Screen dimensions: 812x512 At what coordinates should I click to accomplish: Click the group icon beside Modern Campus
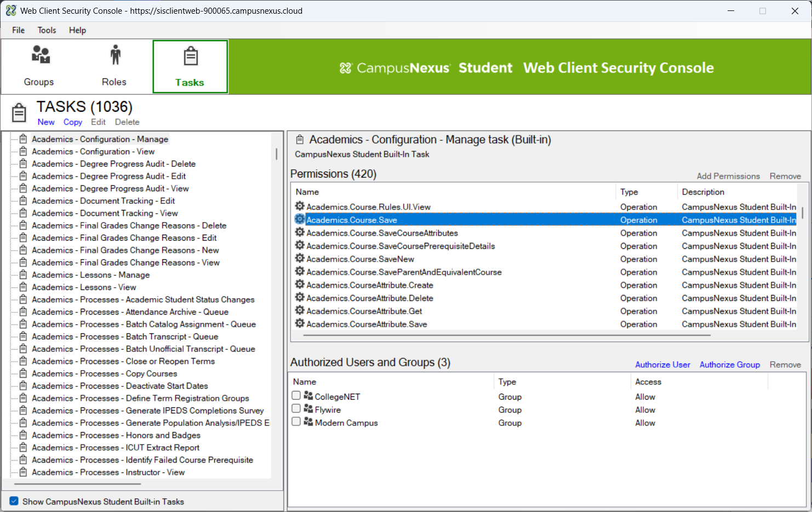(308, 422)
